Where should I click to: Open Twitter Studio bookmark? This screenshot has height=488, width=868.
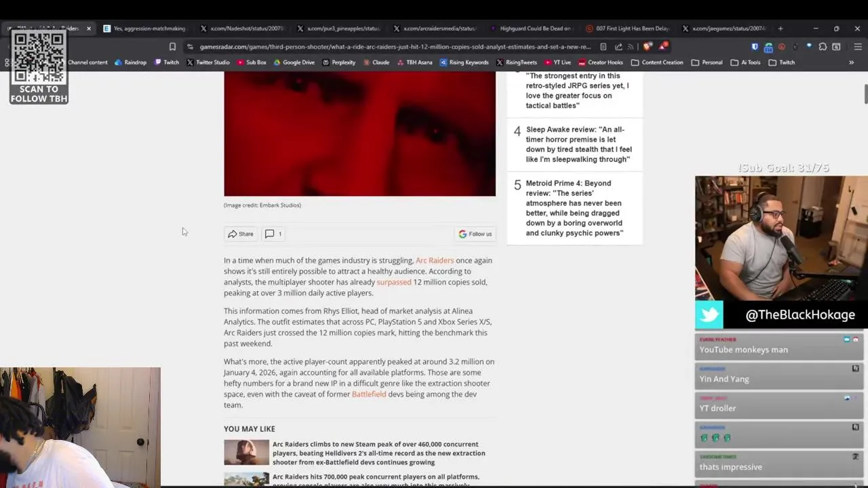(x=208, y=62)
